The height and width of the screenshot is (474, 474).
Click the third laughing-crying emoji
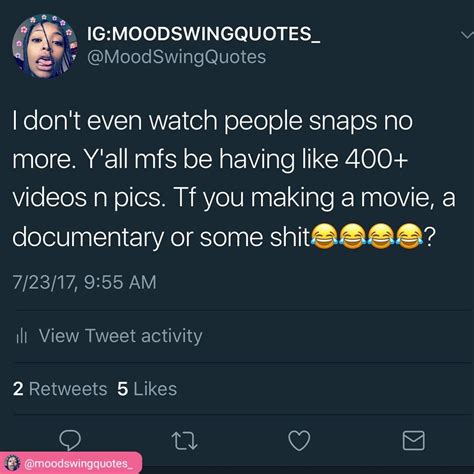381,237
